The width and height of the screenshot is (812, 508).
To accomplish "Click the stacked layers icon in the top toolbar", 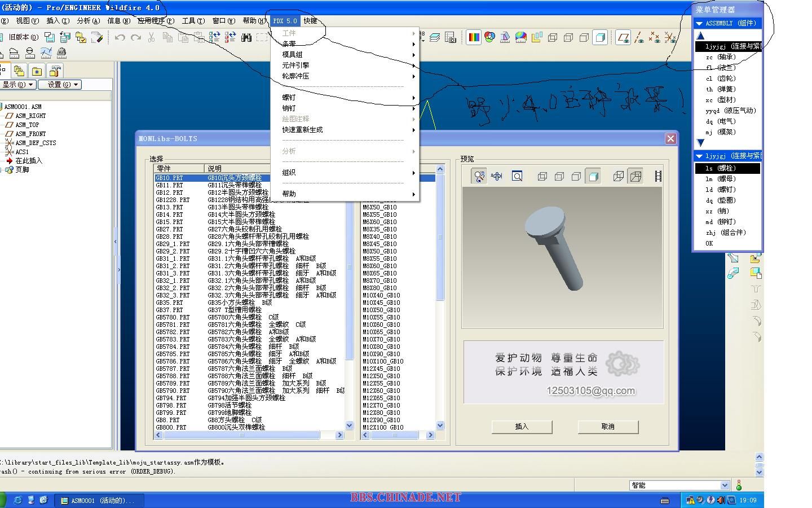I will [x=434, y=38].
